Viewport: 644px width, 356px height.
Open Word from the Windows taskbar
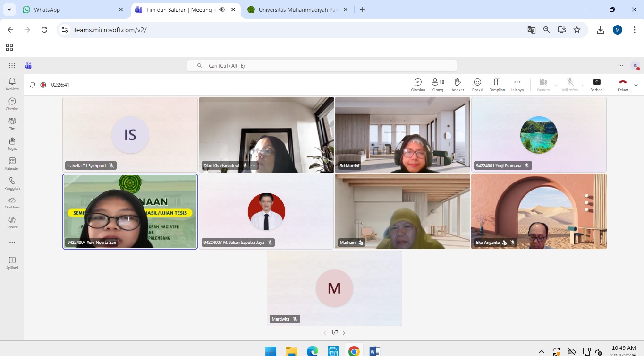(x=374, y=351)
